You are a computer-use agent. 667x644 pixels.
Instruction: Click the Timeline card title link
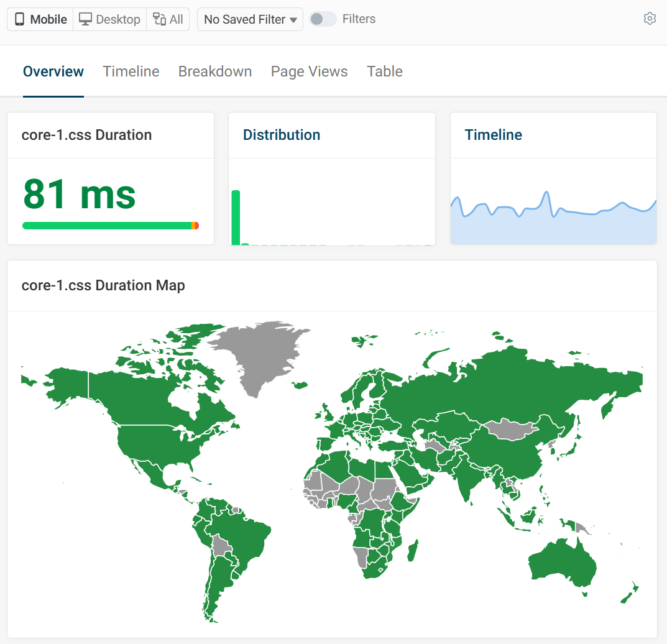(493, 134)
